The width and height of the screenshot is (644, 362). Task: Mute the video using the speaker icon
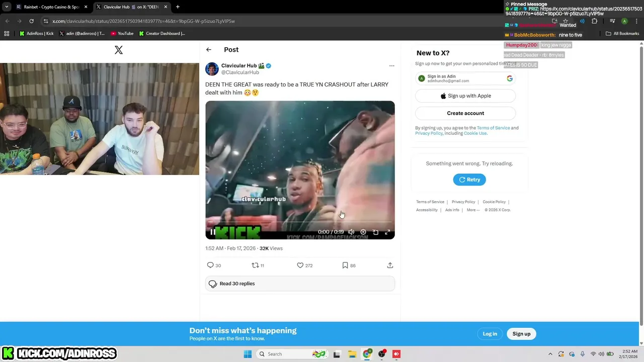(x=351, y=232)
